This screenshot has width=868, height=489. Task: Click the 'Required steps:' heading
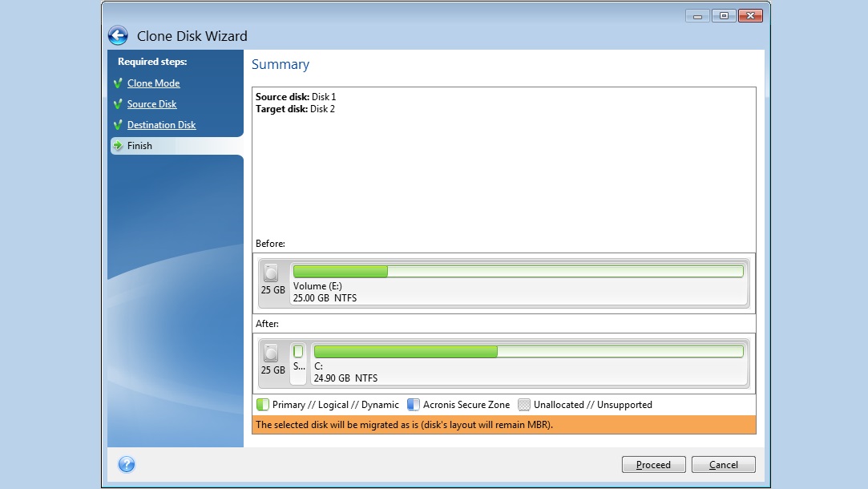tap(152, 62)
